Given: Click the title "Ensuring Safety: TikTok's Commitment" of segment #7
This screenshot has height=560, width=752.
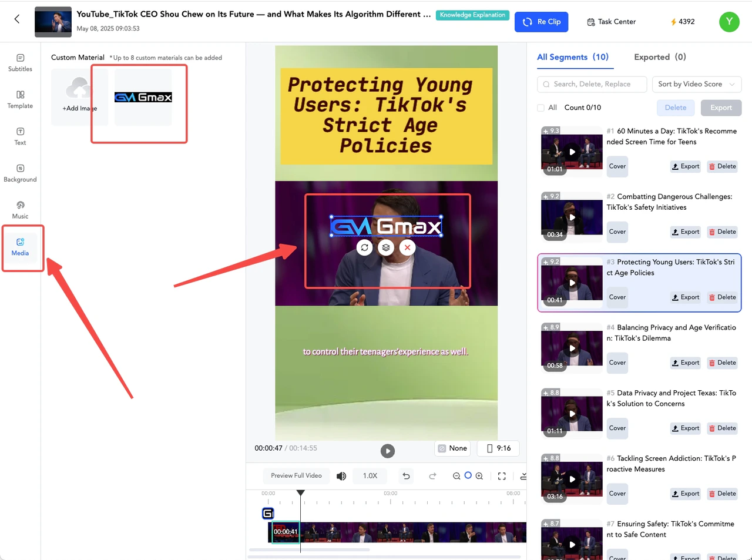Looking at the screenshot, I should click(x=671, y=529).
